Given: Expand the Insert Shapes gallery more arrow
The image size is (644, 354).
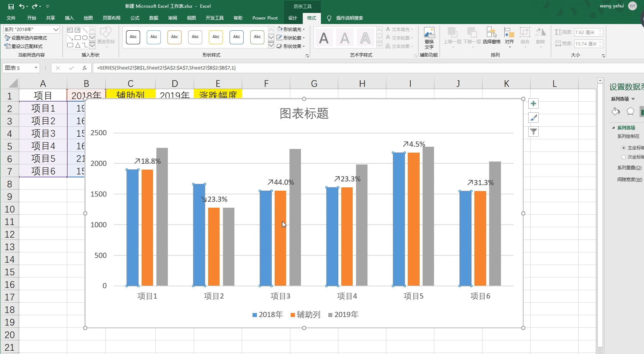Looking at the screenshot, I should [x=92, y=45].
